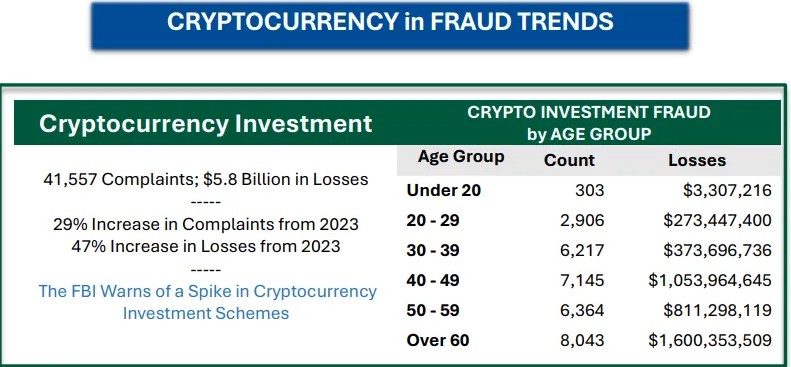Image resolution: width=791 pixels, height=367 pixels.
Task: Click the 30 - 39 age group label
Action: coord(433,251)
